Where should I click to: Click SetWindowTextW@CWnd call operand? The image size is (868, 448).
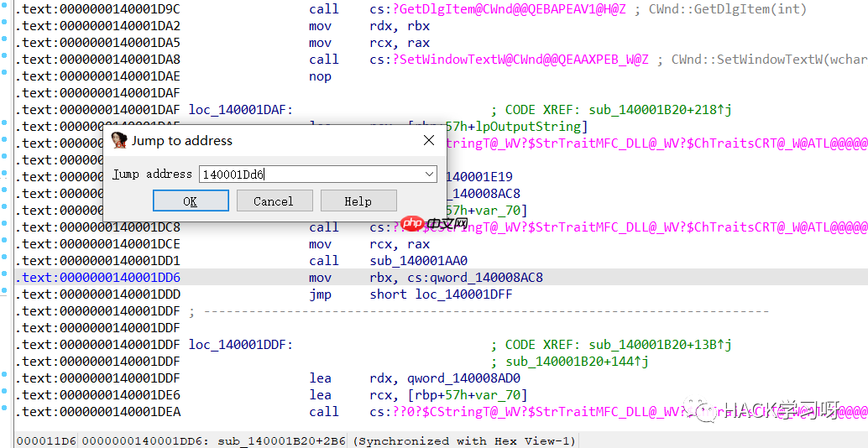coord(510,60)
